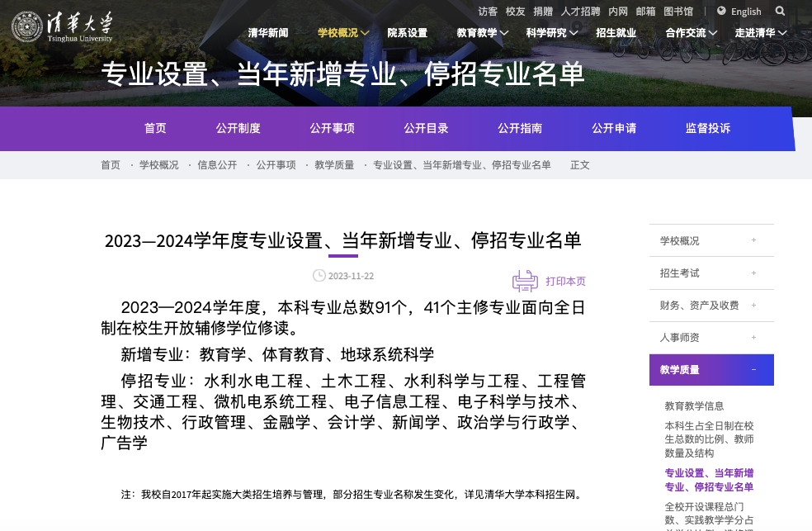The width and height of the screenshot is (812, 531).
Task: Click the printer icon
Action: [525, 281]
